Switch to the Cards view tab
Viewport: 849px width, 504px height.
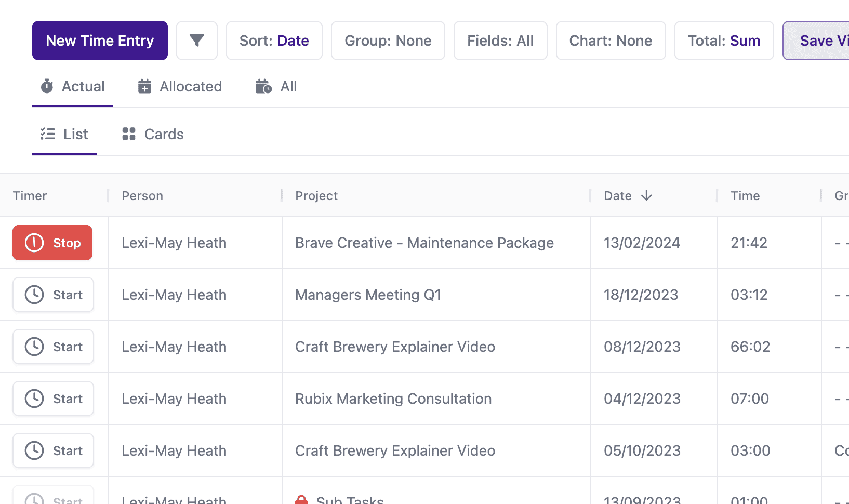click(153, 134)
